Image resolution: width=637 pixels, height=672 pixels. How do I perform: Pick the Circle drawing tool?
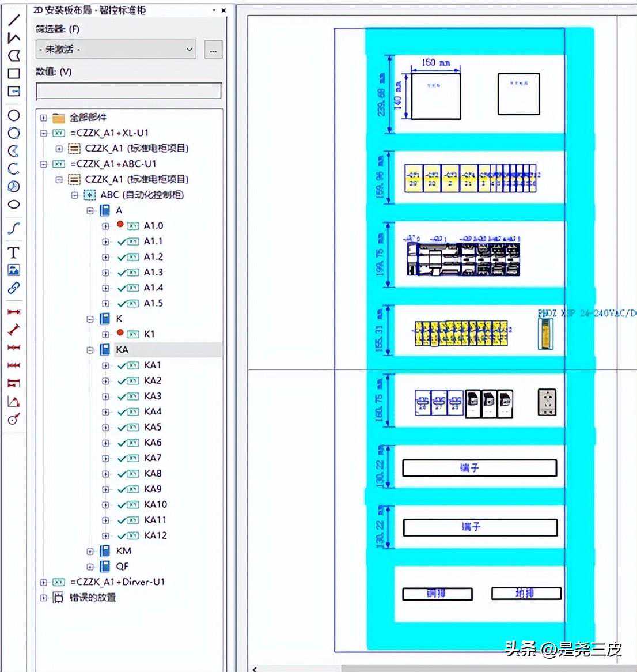(14, 115)
